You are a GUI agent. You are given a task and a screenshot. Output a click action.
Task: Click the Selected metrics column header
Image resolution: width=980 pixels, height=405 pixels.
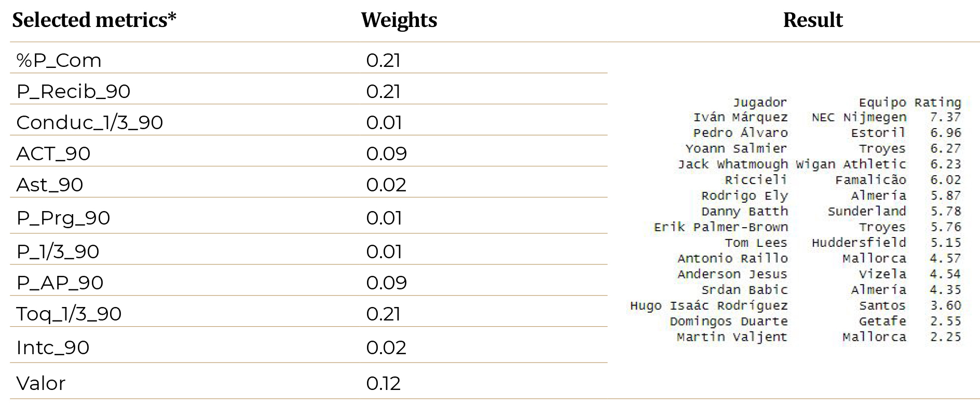(x=94, y=20)
